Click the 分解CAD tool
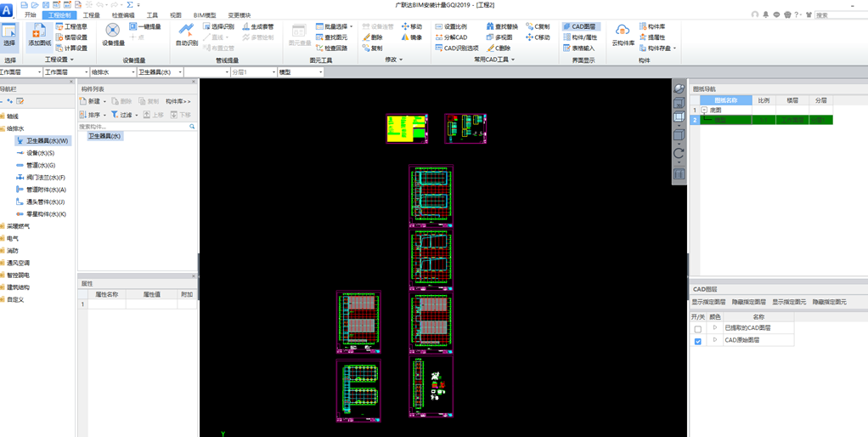 pyautogui.click(x=451, y=37)
